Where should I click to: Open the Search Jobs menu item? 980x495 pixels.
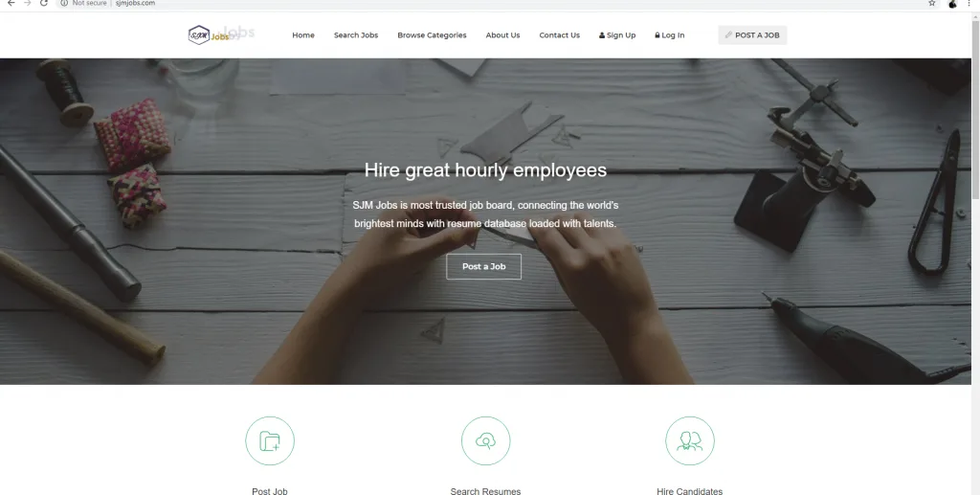(356, 35)
